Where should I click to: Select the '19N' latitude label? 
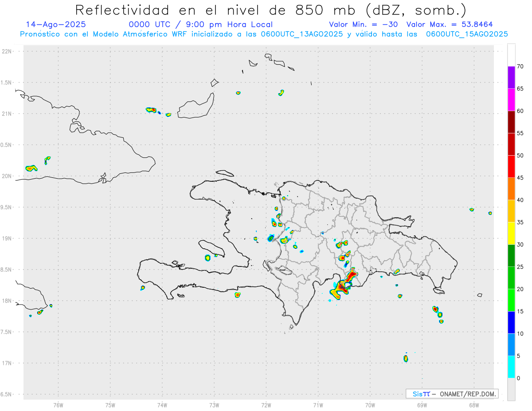7,239
